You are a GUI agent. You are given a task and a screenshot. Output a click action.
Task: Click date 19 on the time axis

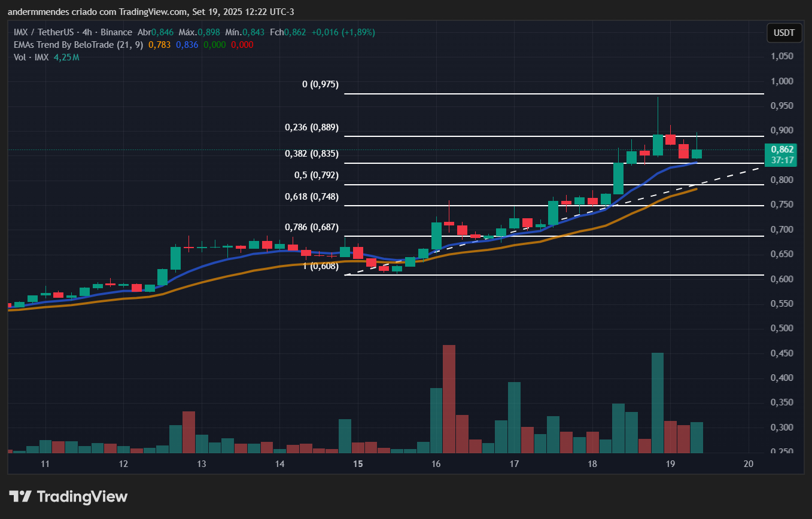point(670,464)
